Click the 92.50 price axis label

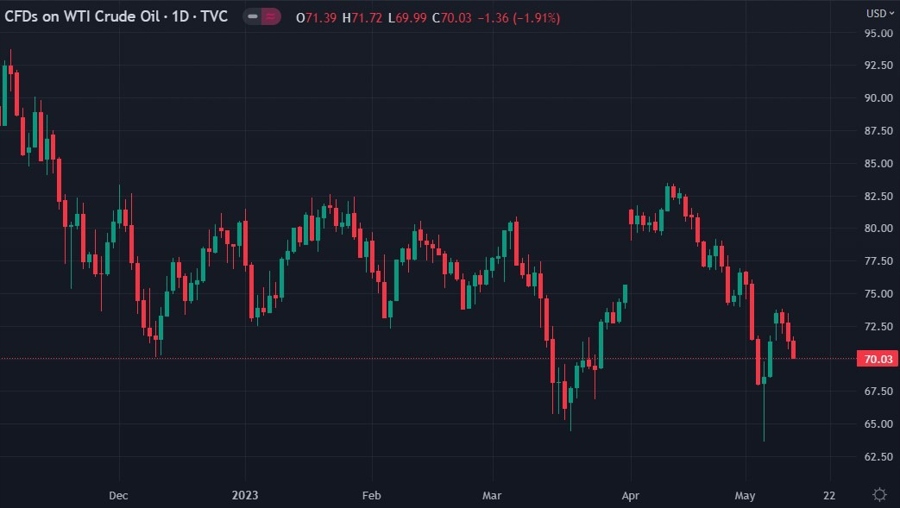click(878, 65)
